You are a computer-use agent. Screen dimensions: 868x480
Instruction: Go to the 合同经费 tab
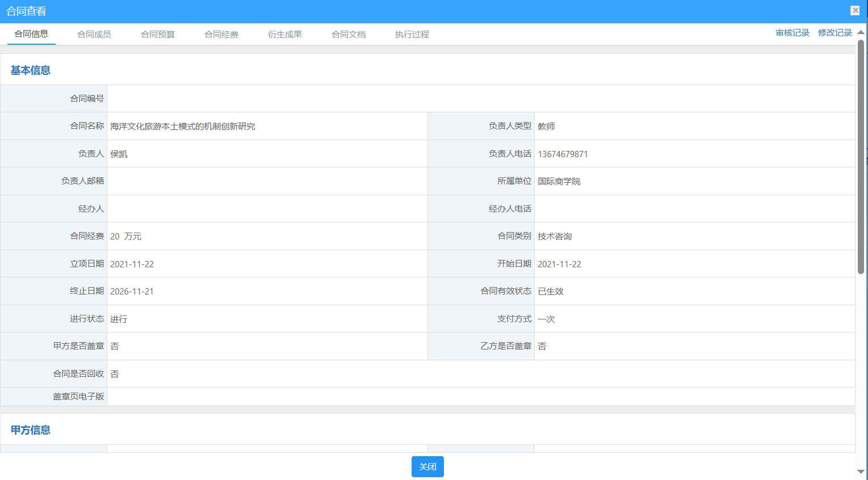click(x=221, y=35)
